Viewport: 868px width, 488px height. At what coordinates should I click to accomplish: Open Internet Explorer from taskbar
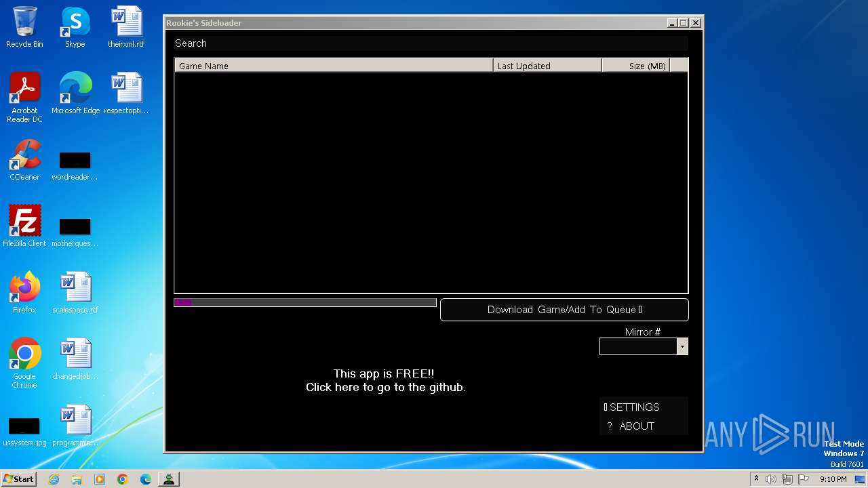click(54, 479)
